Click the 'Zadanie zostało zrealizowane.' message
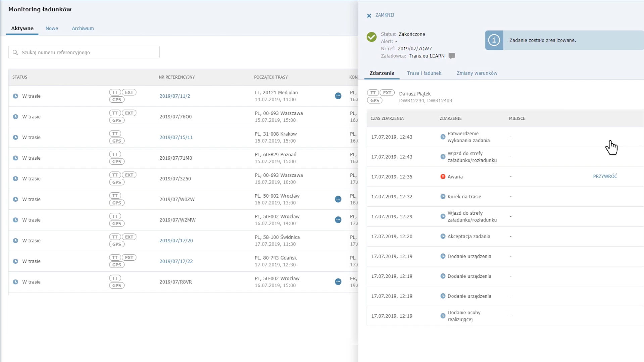Screen dimensions: 644x362 542,40
